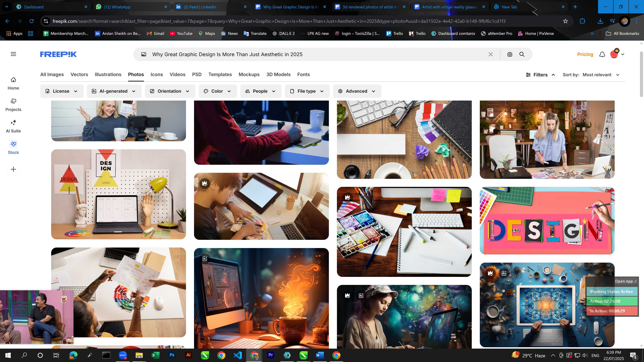
Task: Expand the Color filter dropdown
Action: pyautogui.click(x=218, y=91)
